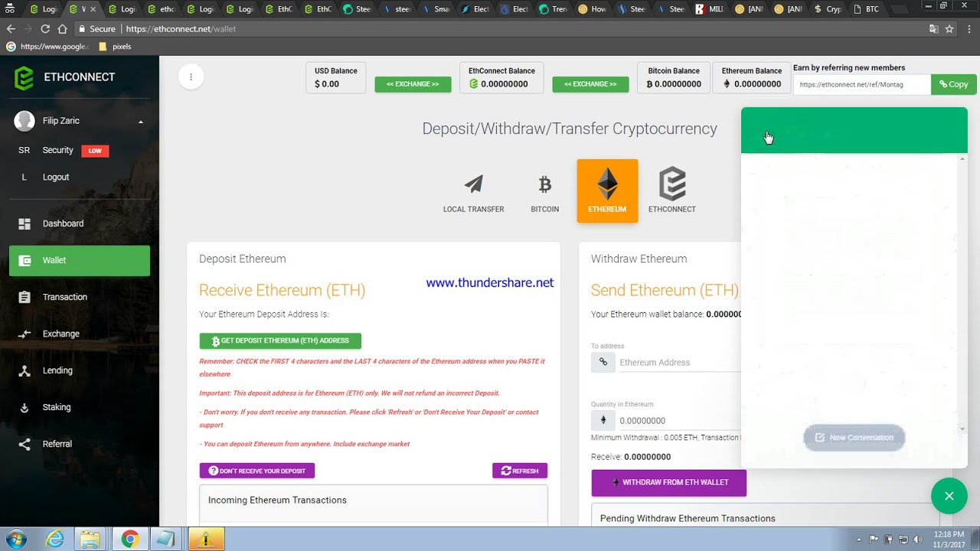The width and height of the screenshot is (980, 551).
Task: Open Security settings link
Action: click(57, 150)
